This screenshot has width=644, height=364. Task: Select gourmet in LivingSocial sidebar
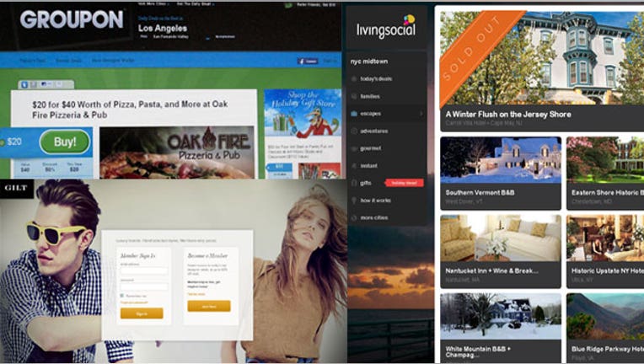coord(370,148)
